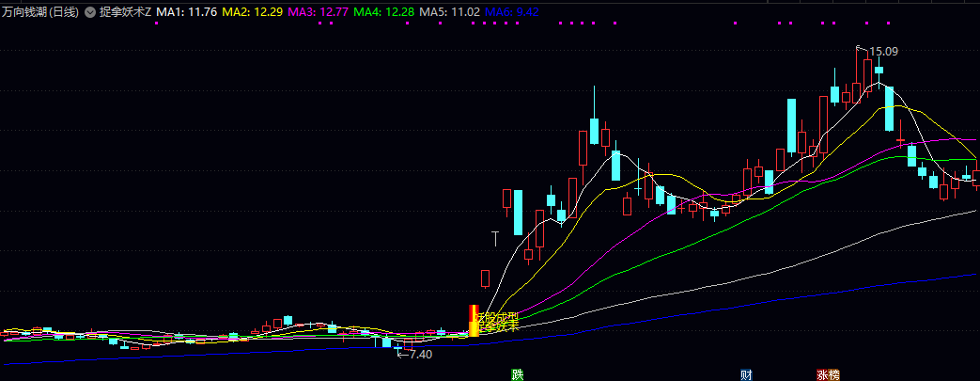The height and width of the screenshot is (381, 980).
Task: Open the indicator dropdown beside 捉拿妖术Z
Action: click(x=90, y=12)
